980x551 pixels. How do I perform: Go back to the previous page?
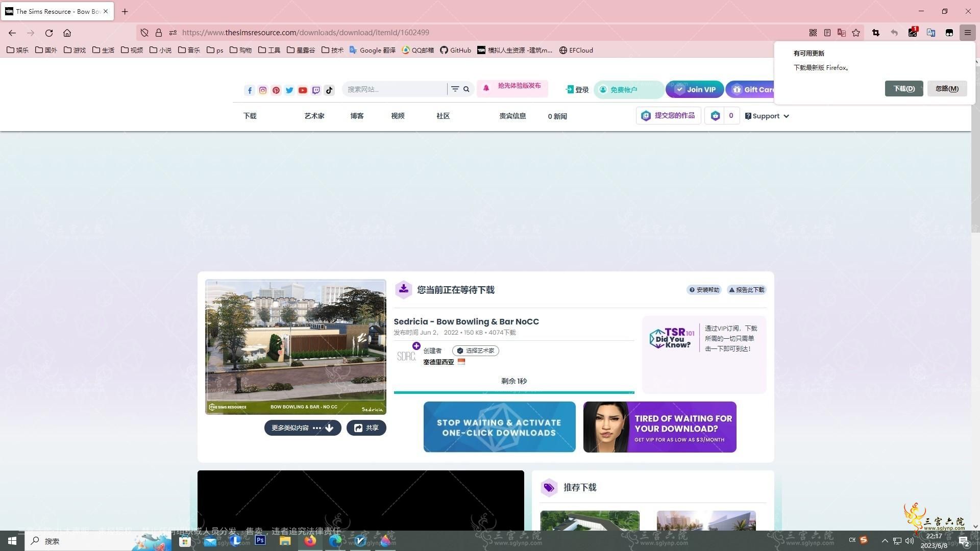[12, 33]
